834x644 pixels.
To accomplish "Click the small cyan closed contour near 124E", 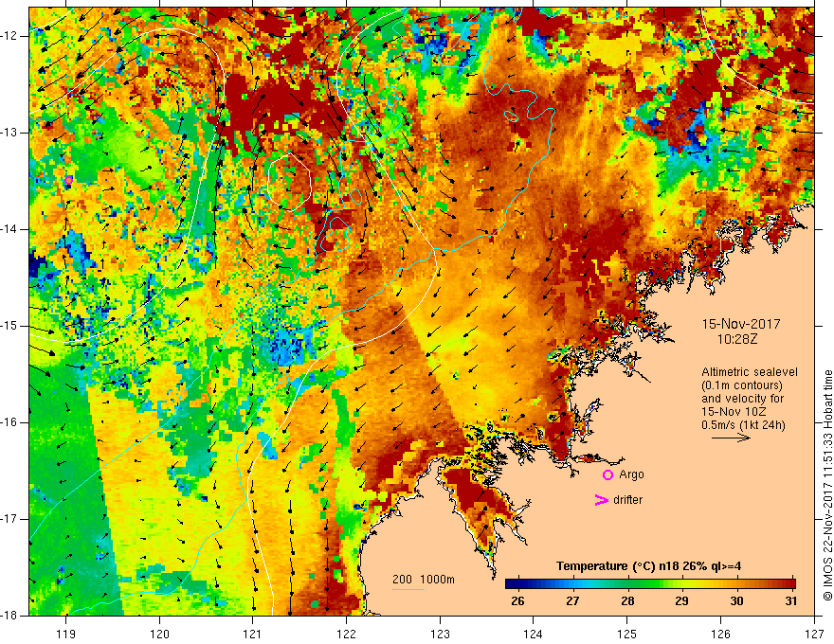I will click(511, 116).
